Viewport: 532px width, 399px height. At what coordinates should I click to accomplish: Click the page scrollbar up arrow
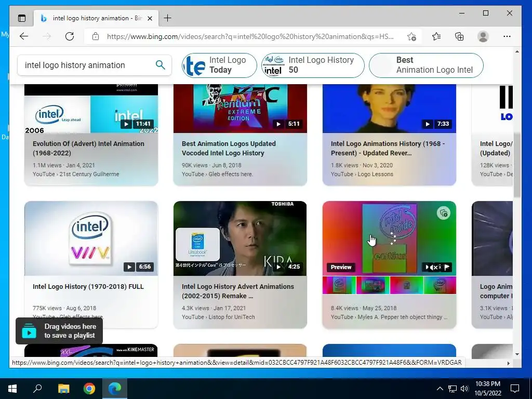pos(517,51)
